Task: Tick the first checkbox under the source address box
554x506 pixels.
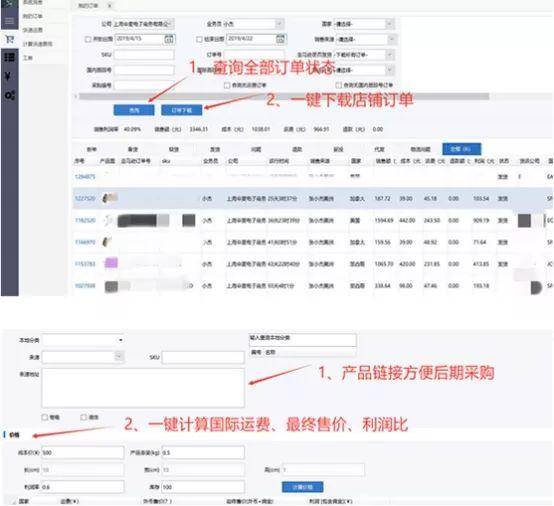Action: [x=45, y=417]
